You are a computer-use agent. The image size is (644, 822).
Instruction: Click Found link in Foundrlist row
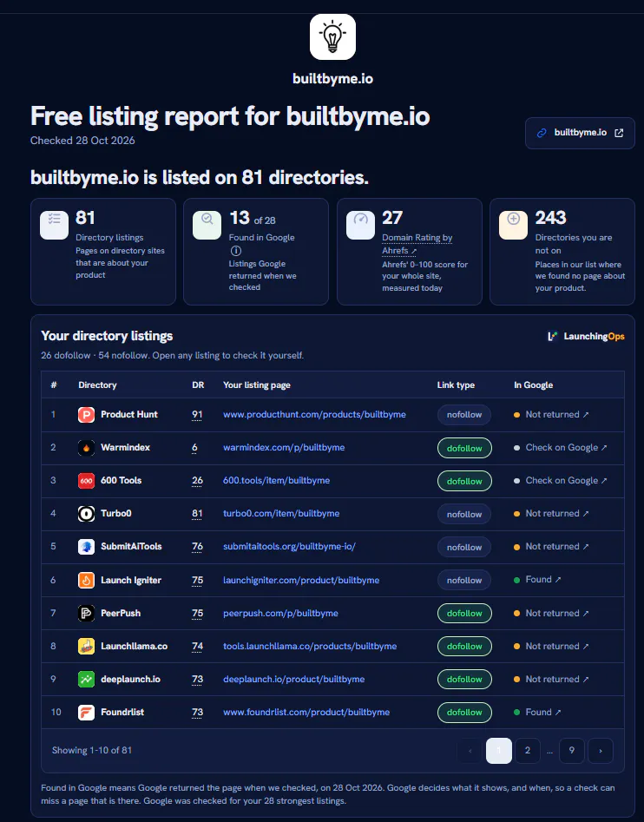tap(537, 712)
